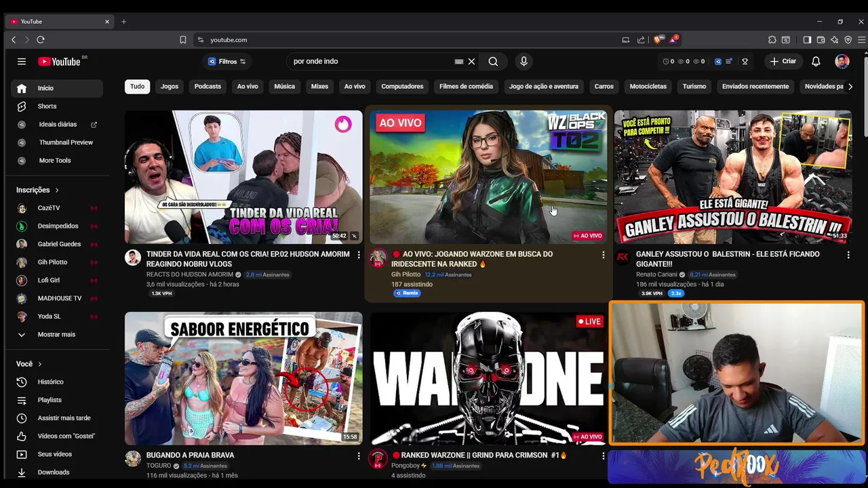Share this page via the share icon

click(x=641, y=40)
